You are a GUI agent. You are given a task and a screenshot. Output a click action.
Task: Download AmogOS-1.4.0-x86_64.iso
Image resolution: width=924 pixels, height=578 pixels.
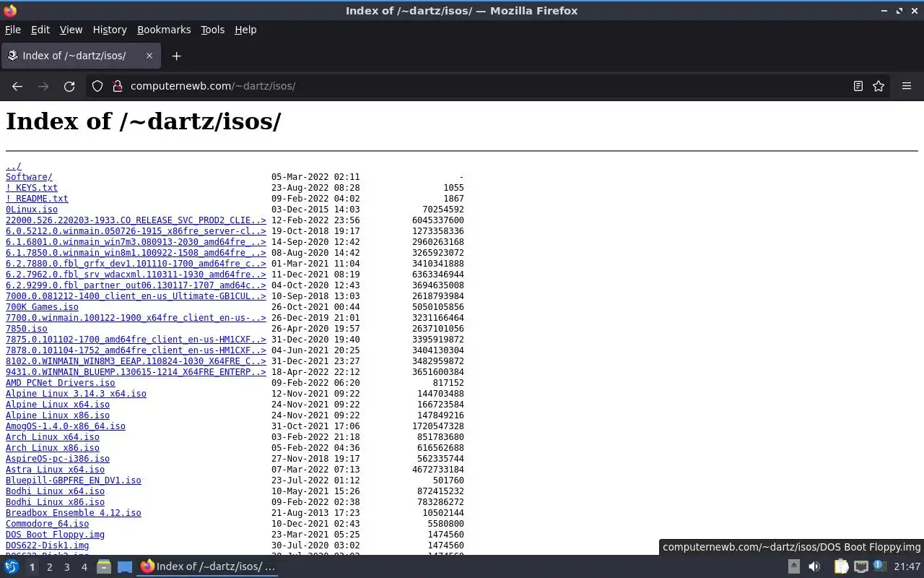coord(66,426)
